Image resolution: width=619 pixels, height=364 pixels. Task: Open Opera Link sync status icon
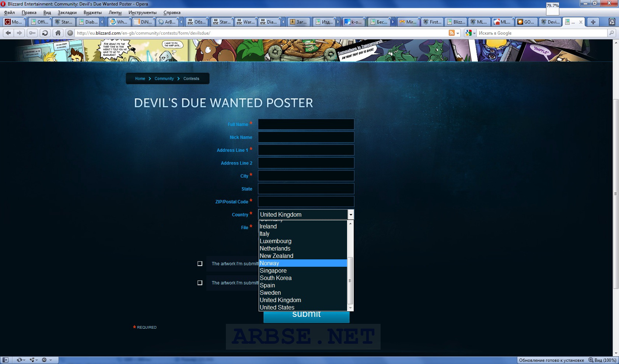click(20, 360)
